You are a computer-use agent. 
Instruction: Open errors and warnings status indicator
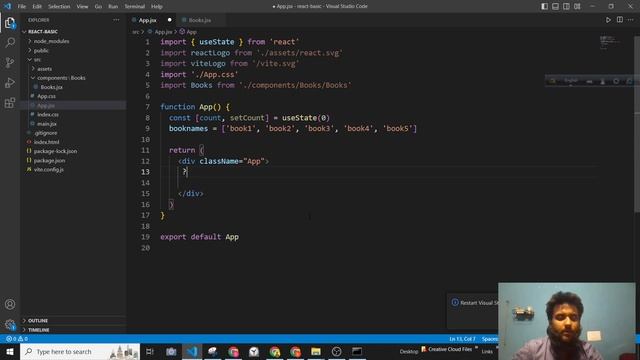point(17,339)
